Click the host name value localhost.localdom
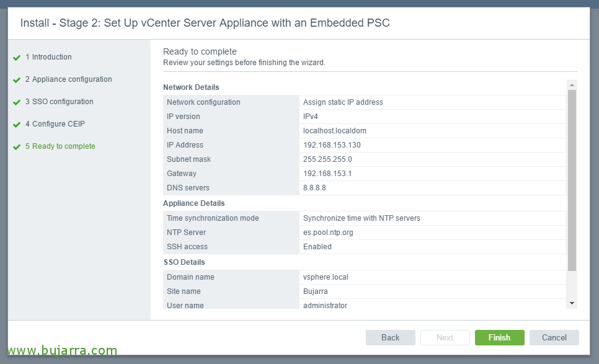Screen dimensions: 599x364 335,131
